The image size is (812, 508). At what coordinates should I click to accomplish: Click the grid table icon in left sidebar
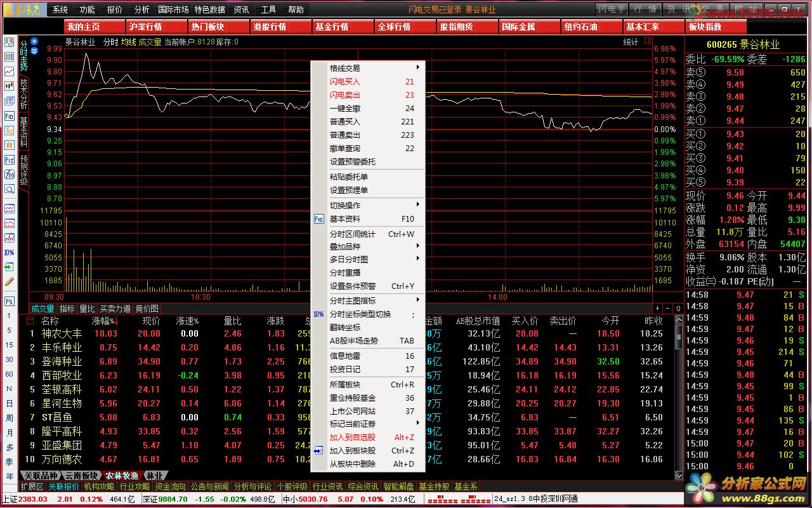tap(10, 57)
